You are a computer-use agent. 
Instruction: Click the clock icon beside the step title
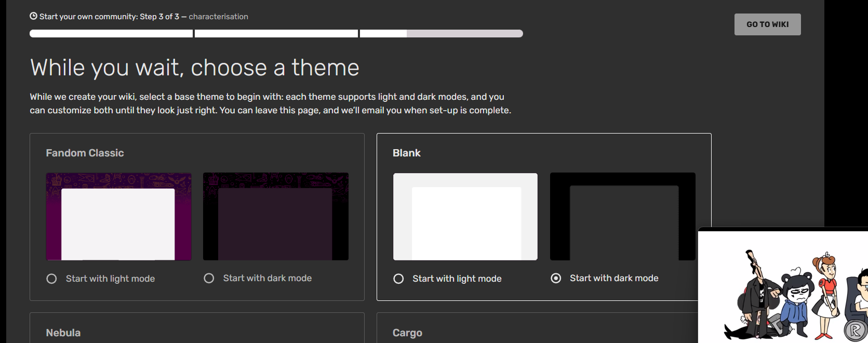(x=33, y=16)
